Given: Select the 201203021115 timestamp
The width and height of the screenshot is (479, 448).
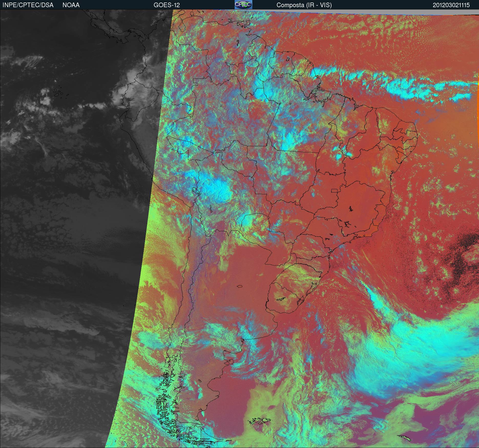Looking at the screenshot, I should 451,5.
